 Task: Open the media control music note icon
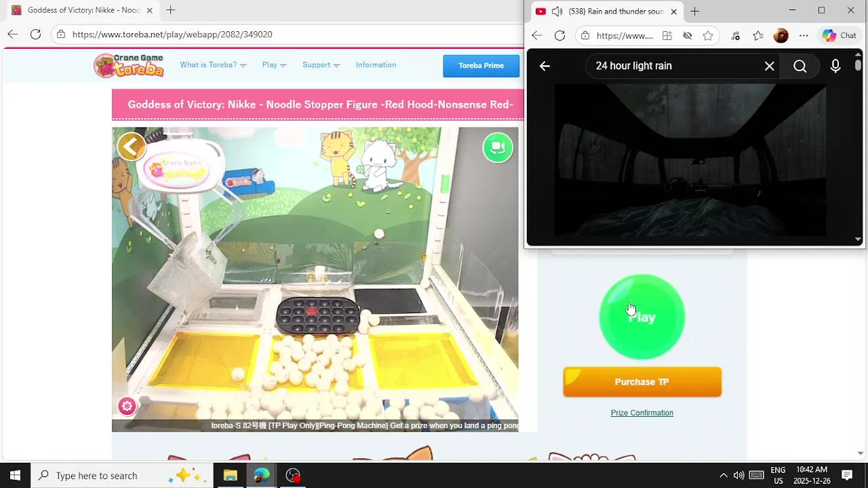click(736, 36)
